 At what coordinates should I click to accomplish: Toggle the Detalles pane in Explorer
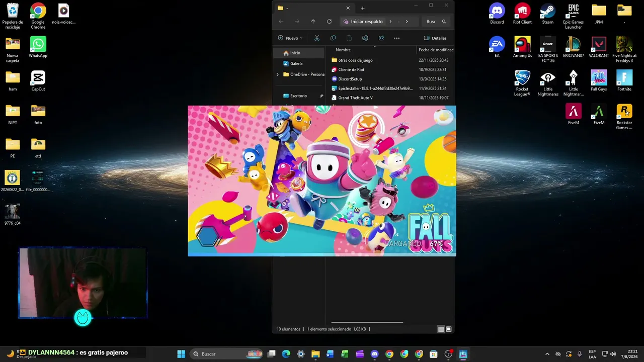coord(435,38)
